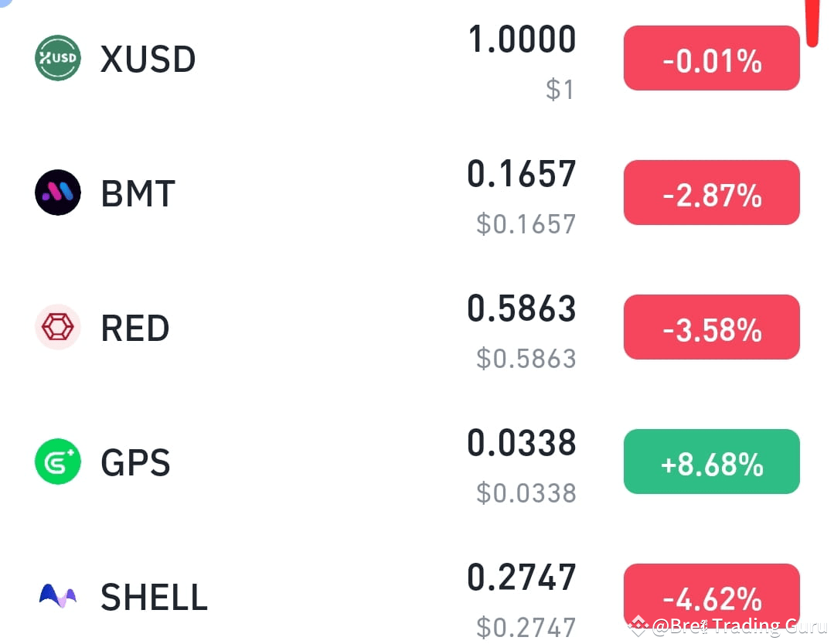Open the green GPS token icon
Screen dimensions: 834x644
pos(56,462)
